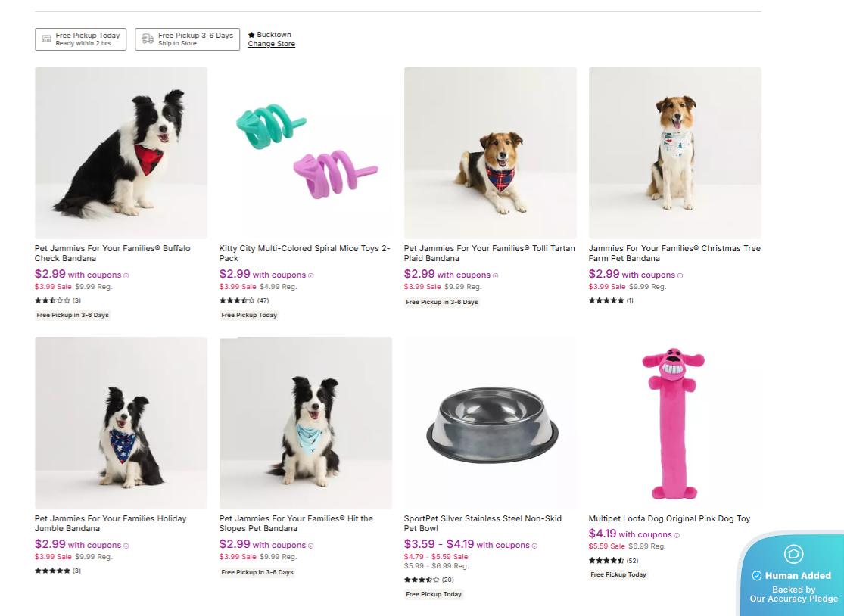The height and width of the screenshot is (616, 844).
Task: Open coupons info for Tolli Tartan Plaid Bandana
Action: point(494,274)
